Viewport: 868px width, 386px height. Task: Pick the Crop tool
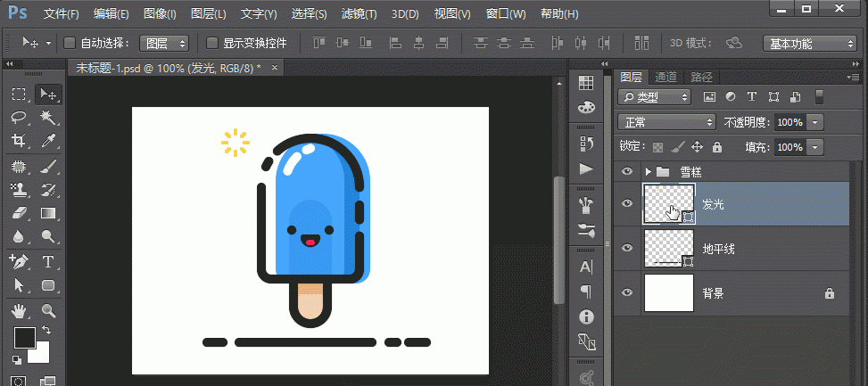tap(19, 141)
